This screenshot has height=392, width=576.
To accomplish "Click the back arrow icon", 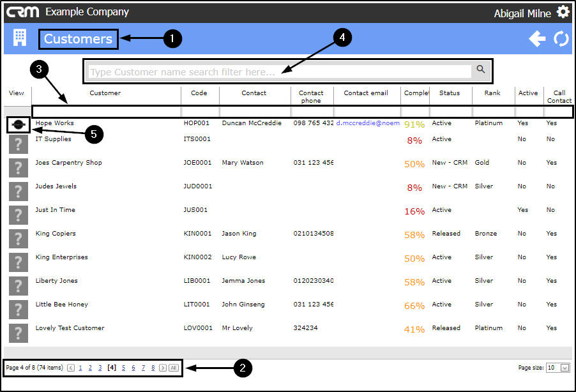I will tap(537, 38).
